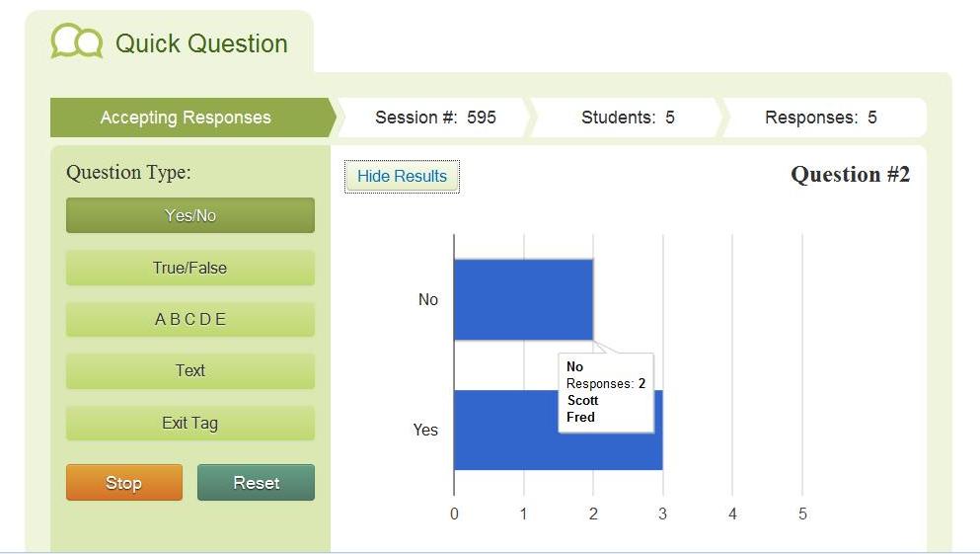Image resolution: width=980 pixels, height=554 pixels.
Task: Click the Quick Question title text
Action: coord(201,43)
